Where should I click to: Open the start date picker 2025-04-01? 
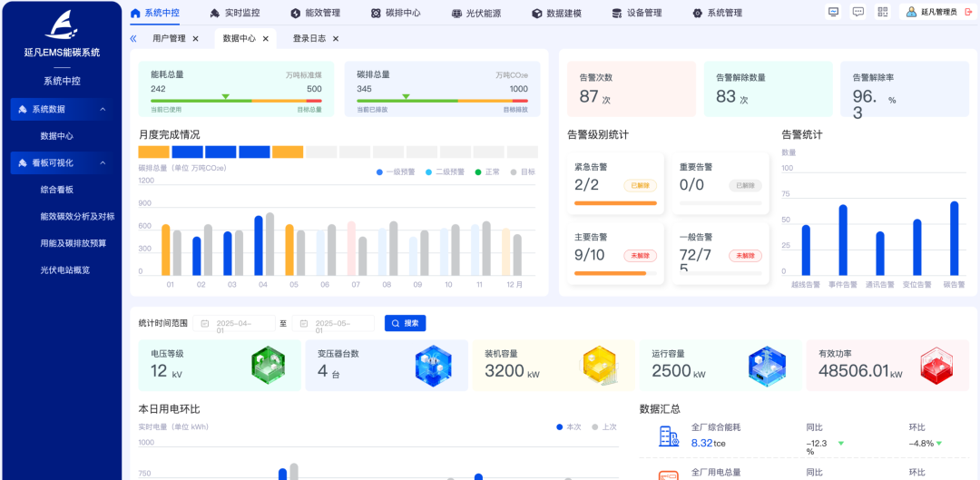235,323
